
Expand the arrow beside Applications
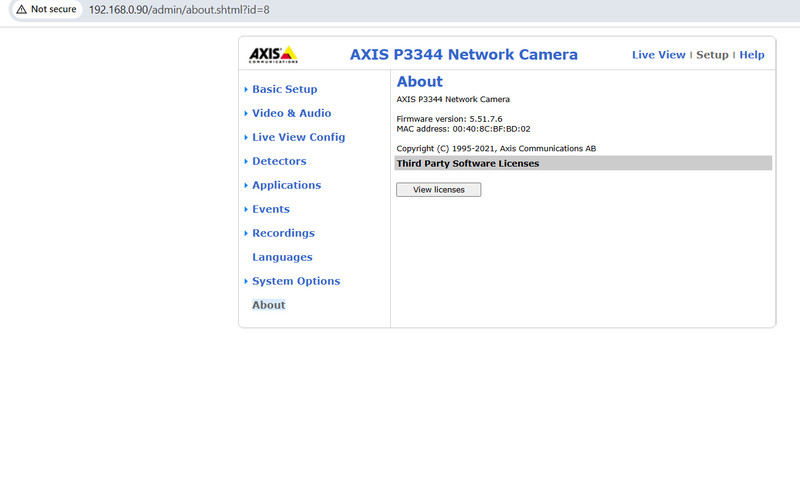[x=246, y=185]
